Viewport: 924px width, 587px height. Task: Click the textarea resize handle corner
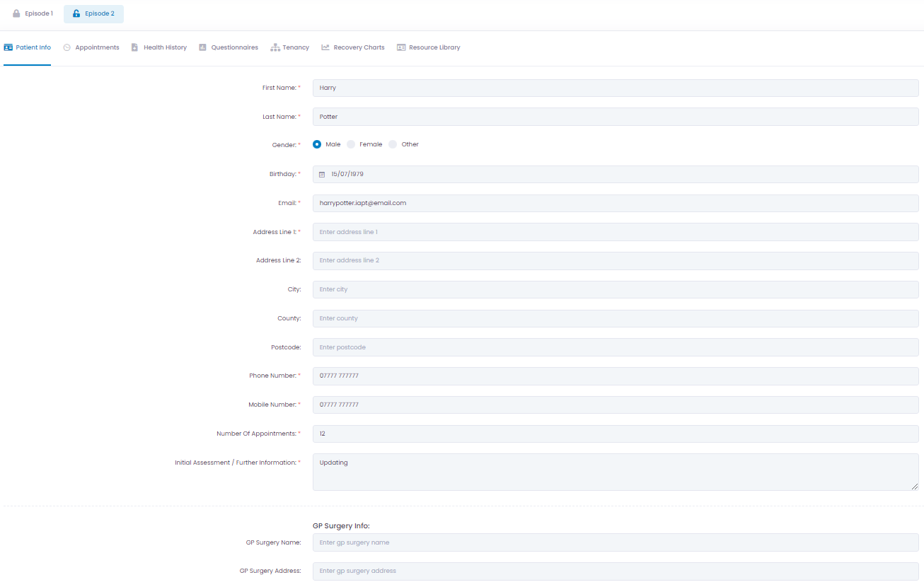pos(914,486)
